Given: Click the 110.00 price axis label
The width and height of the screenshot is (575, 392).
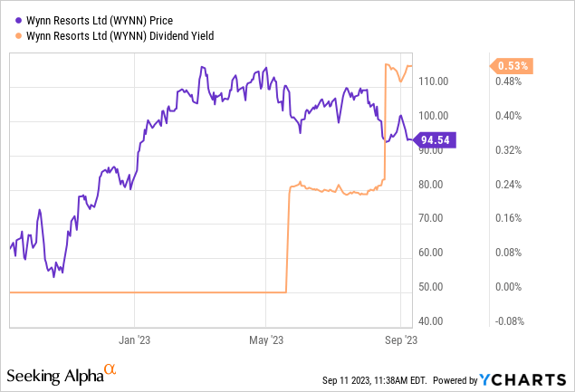Looking at the screenshot, I should tap(436, 81).
